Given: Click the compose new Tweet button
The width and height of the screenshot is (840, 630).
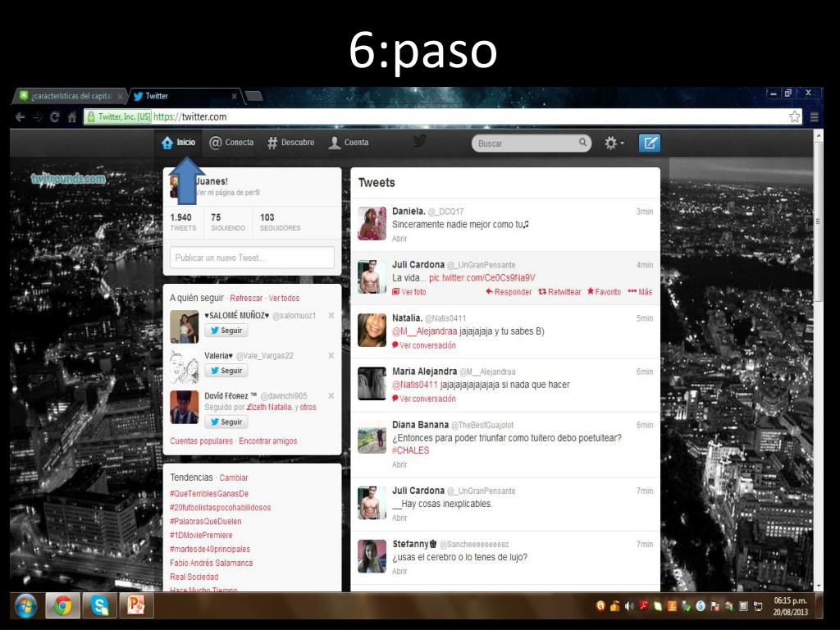Looking at the screenshot, I should (x=650, y=143).
